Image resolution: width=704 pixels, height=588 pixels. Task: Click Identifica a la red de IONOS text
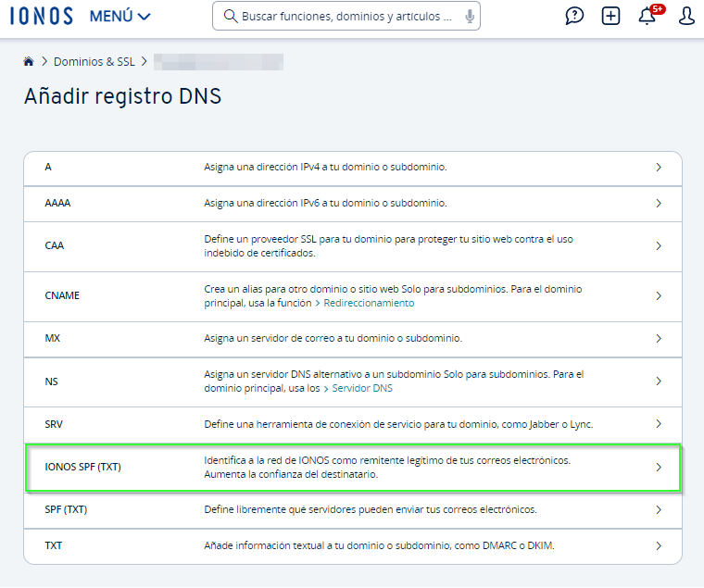(x=387, y=468)
